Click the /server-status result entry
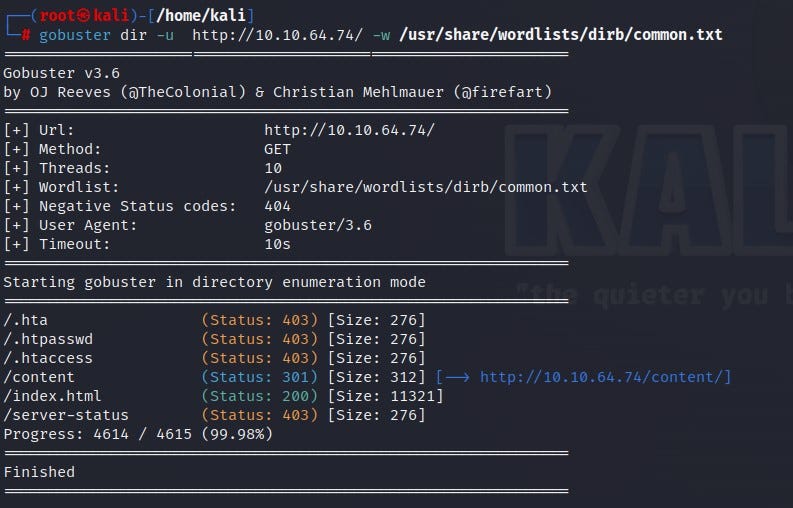793x508 pixels. click(x=66, y=415)
